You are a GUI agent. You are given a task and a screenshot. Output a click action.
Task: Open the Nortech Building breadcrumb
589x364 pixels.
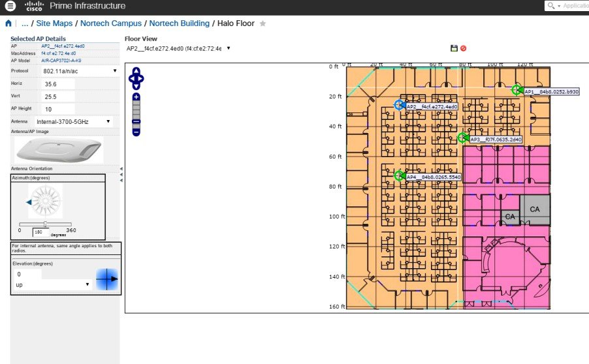click(179, 23)
